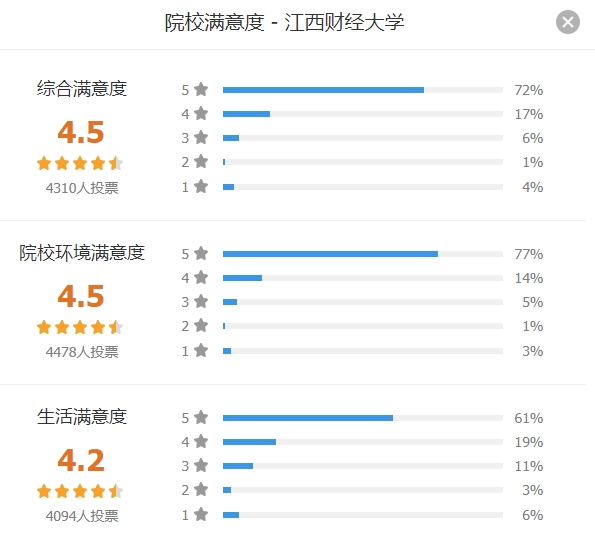Click the 4.2 score in 生活满意度
Viewport: 595px width, 545px height.
tap(81, 460)
